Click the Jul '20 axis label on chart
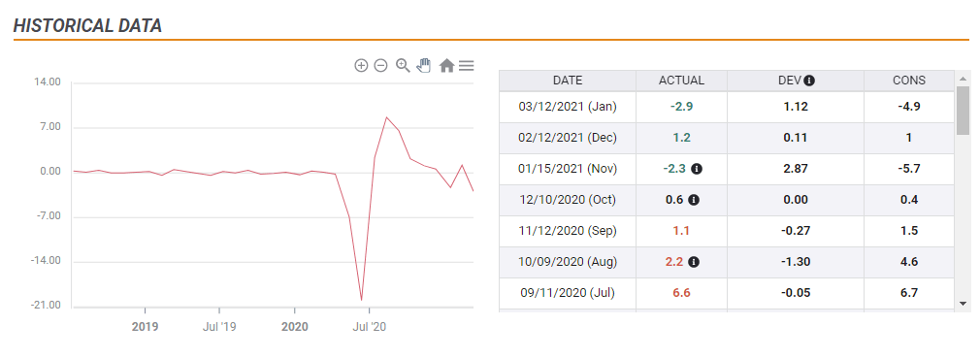This screenshot has height=358, width=980. [x=370, y=327]
